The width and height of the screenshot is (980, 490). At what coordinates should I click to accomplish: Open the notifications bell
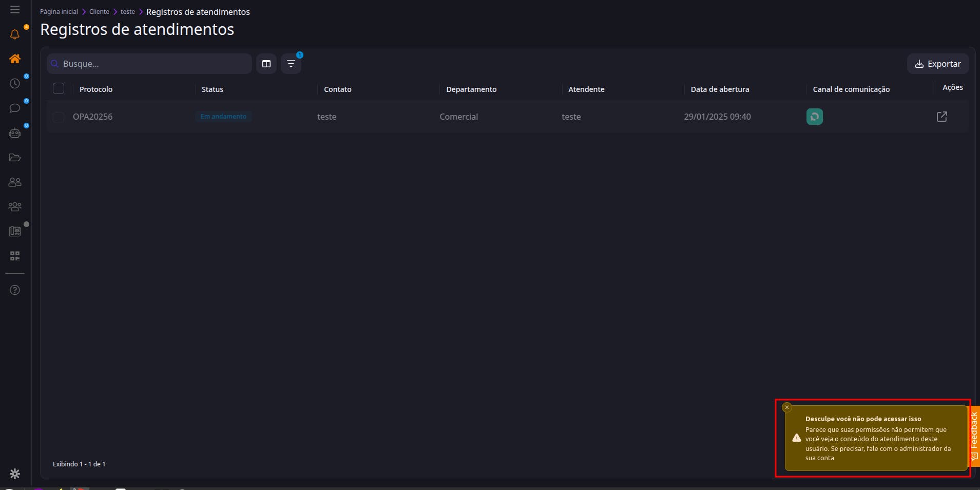click(15, 34)
